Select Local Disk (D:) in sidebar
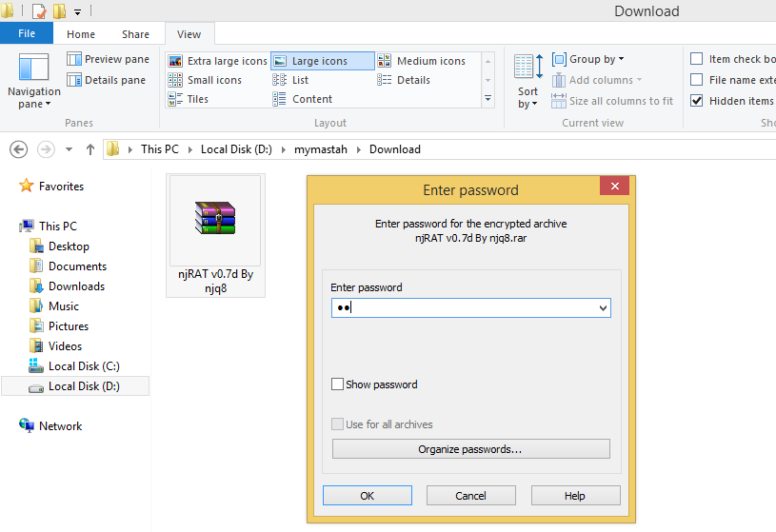The image size is (776, 532). (75, 386)
